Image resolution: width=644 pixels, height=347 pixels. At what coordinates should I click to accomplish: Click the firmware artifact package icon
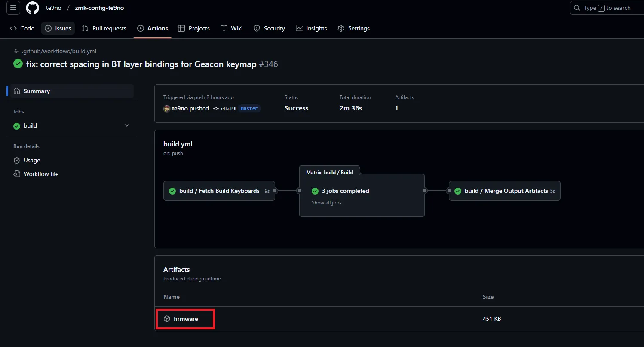click(167, 319)
